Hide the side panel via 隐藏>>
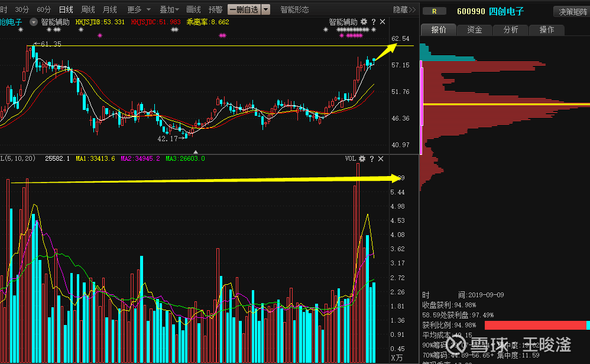590x364 pixels. coord(404,9)
